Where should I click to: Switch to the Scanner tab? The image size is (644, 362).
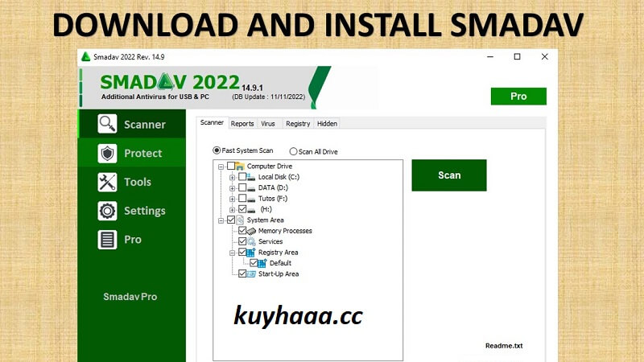(x=212, y=123)
